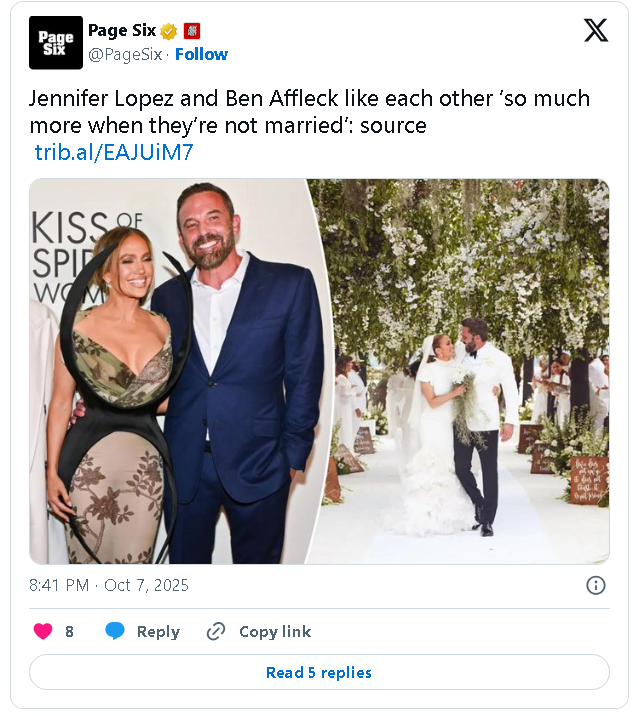The image size is (638, 716).
Task: Click the Copy link text
Action: [275, 631]
